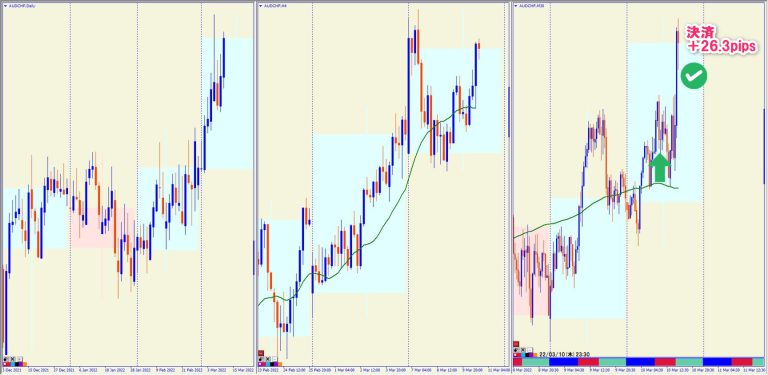Viewport: 768px width, 375px height.
Task: Open the AUDCHF,Daily chart title dropdown arrow
Action: point(5,6)
